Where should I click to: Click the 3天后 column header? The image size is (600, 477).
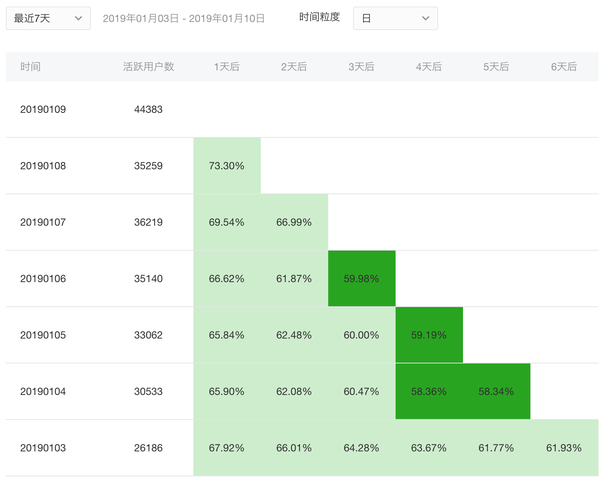point(361,67)
